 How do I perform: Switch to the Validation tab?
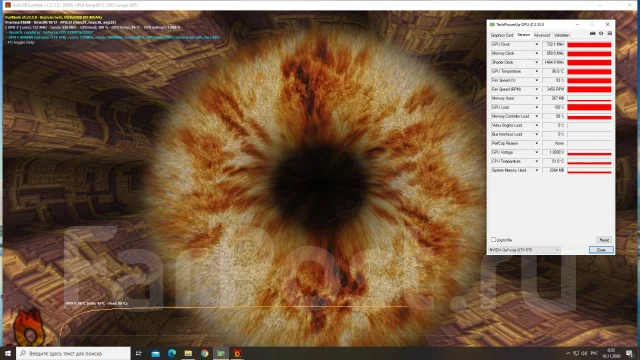562,36
